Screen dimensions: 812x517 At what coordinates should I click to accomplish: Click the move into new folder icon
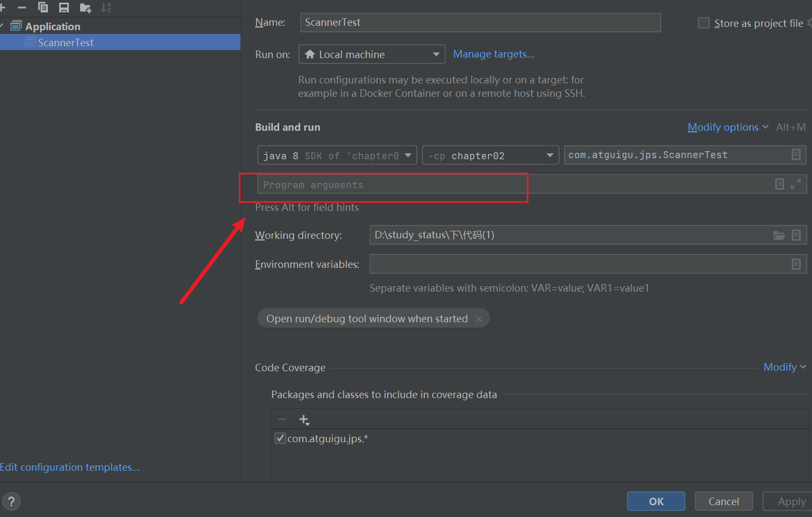click(85, 8)
